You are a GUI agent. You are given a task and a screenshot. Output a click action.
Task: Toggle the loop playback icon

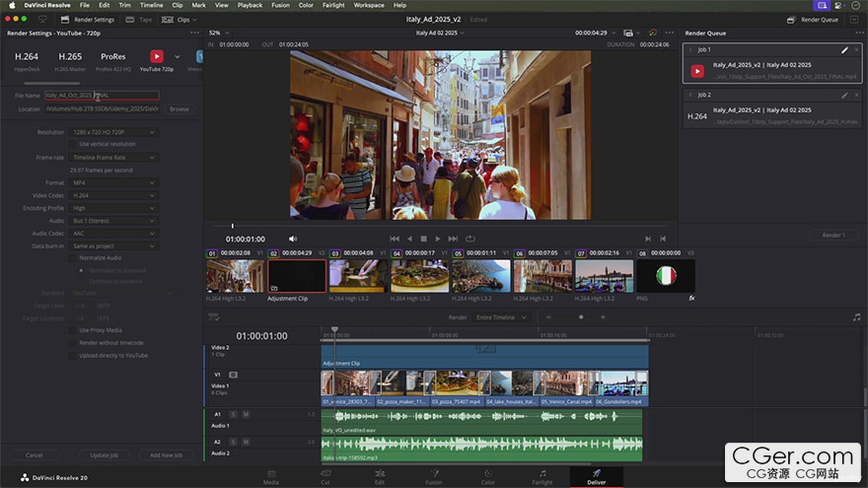click(x=470, y=239)
